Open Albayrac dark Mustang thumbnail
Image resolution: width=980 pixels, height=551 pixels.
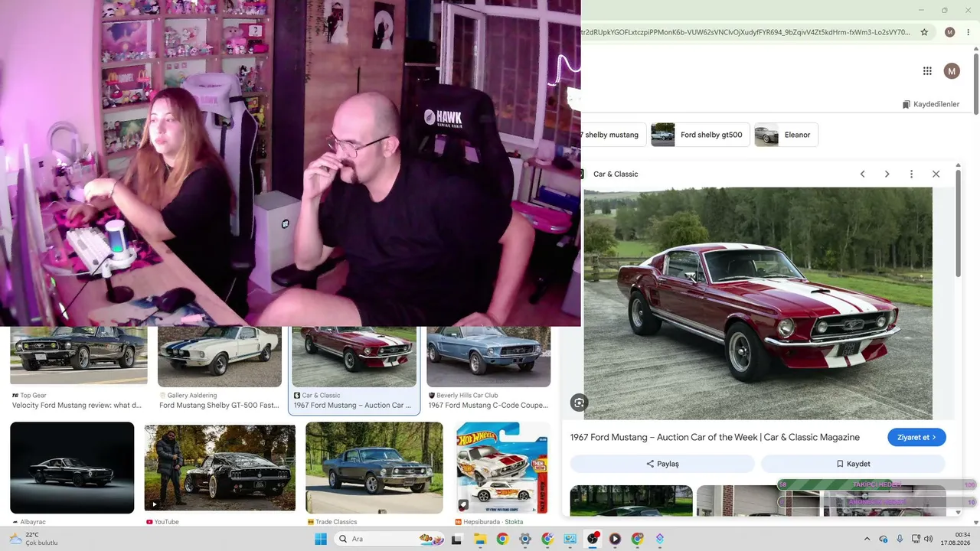72,468
